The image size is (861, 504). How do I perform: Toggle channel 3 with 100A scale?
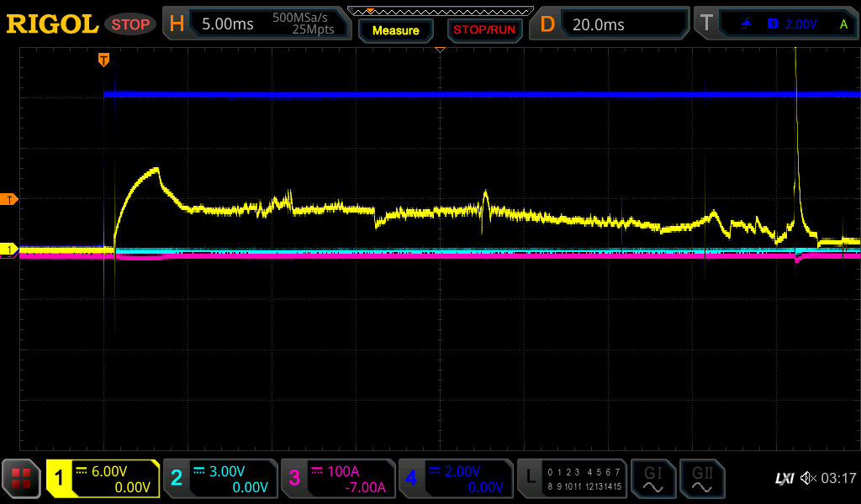(x=338, y=479)
